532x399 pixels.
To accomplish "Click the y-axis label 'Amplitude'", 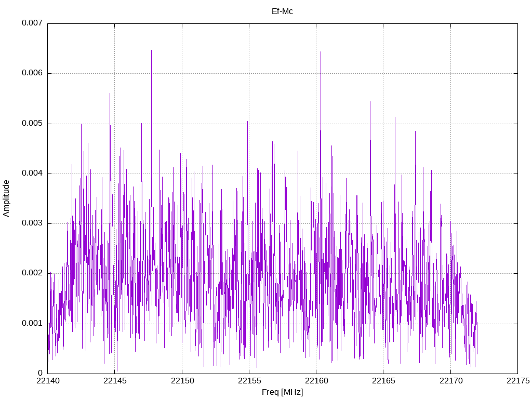I will point(6,198).
